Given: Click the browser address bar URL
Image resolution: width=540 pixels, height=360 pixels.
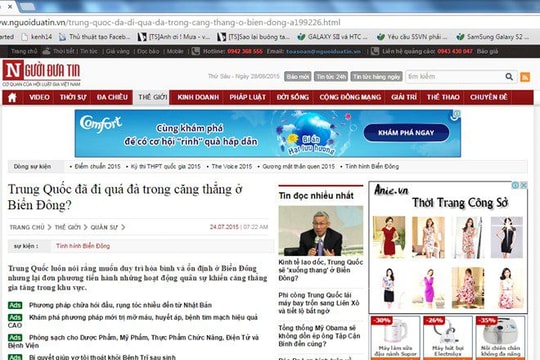Looking at the screenshot, I should click(170, 23).
